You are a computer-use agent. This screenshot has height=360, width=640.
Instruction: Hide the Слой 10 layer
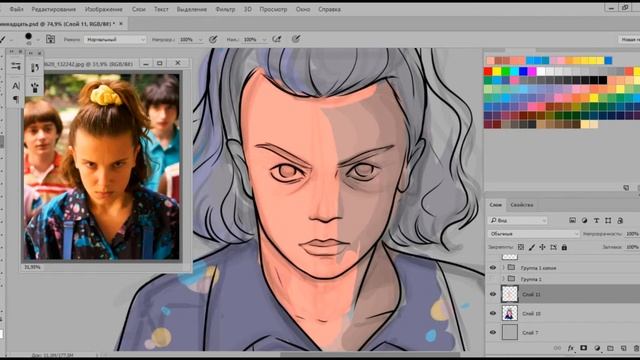coord(493,313)
